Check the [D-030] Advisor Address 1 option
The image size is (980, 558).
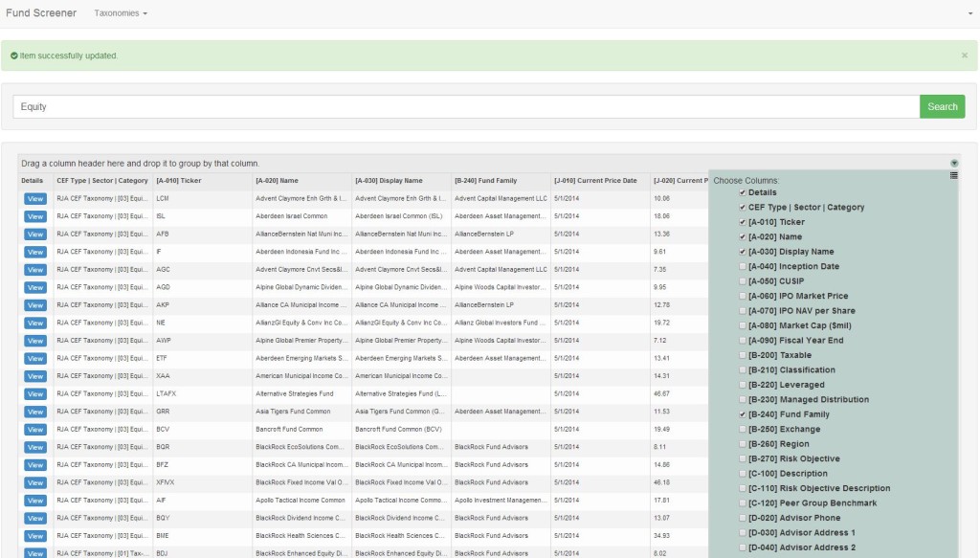click(743, 532)
